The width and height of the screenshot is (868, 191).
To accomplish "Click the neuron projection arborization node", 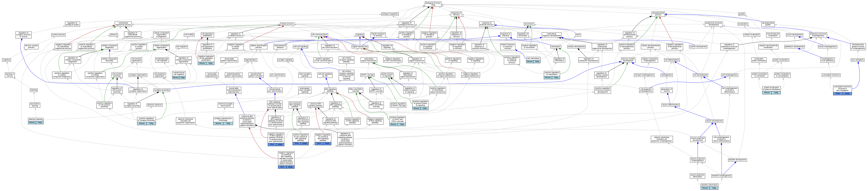I will click(x=697, y=176).
